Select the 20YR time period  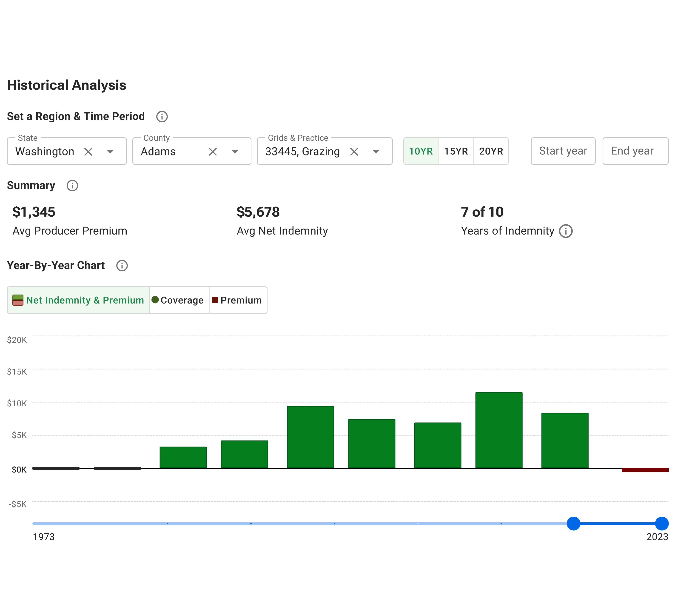pos(491,151)
